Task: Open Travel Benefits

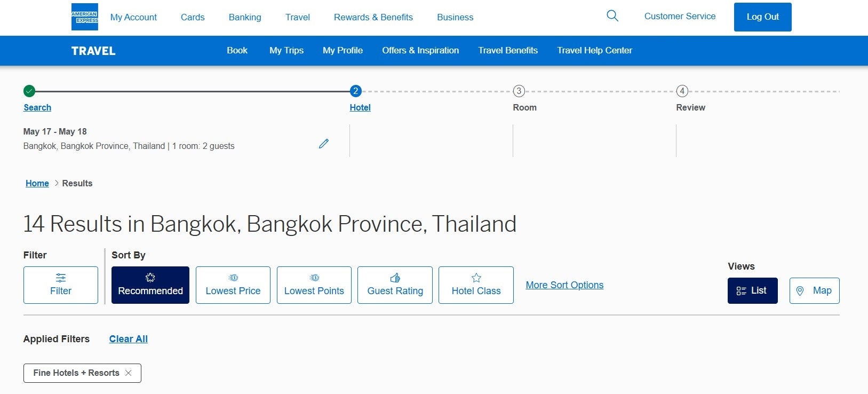Action: click(x=508, y=50)
